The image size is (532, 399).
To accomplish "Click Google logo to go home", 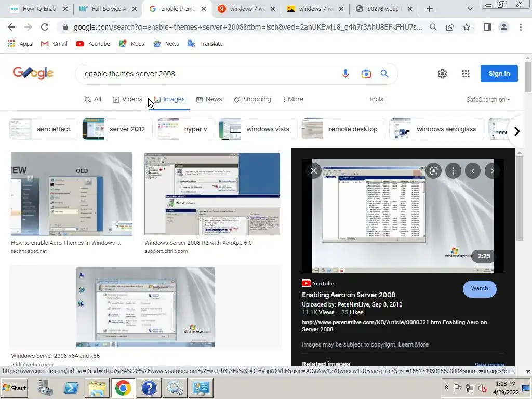I will [x=33, y=73].
